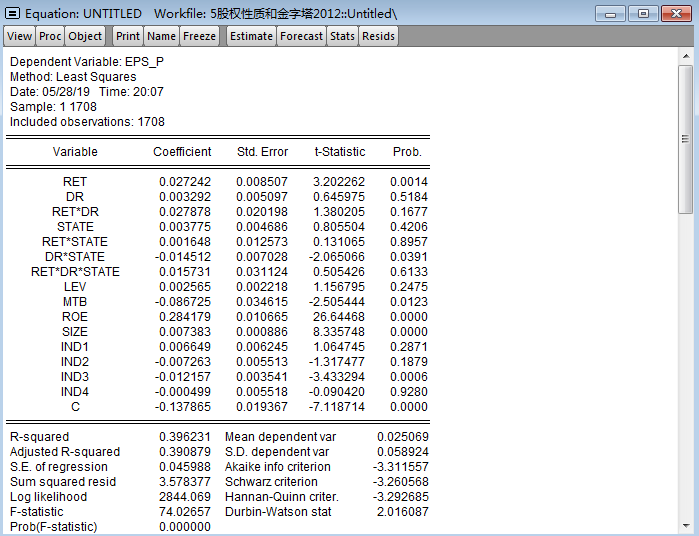Select Schwarz criterion value -3.260568
This screenshot has width=699, height=536.
click(x=401, y=482)
